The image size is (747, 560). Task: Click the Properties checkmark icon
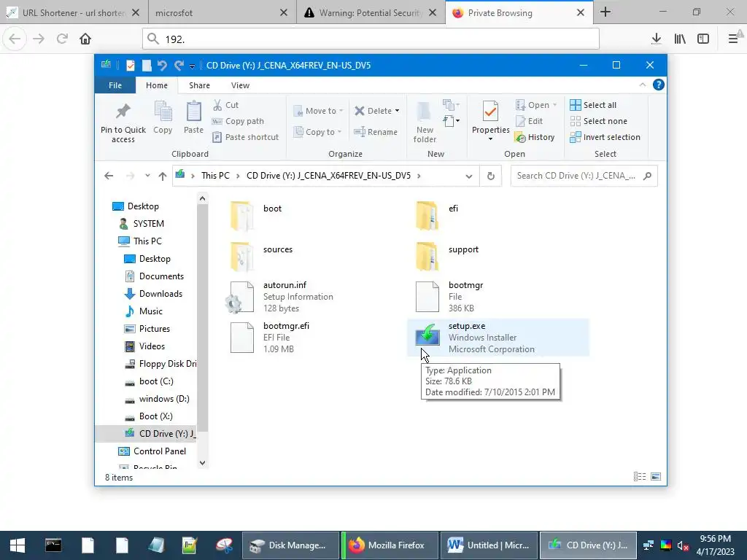491,112
